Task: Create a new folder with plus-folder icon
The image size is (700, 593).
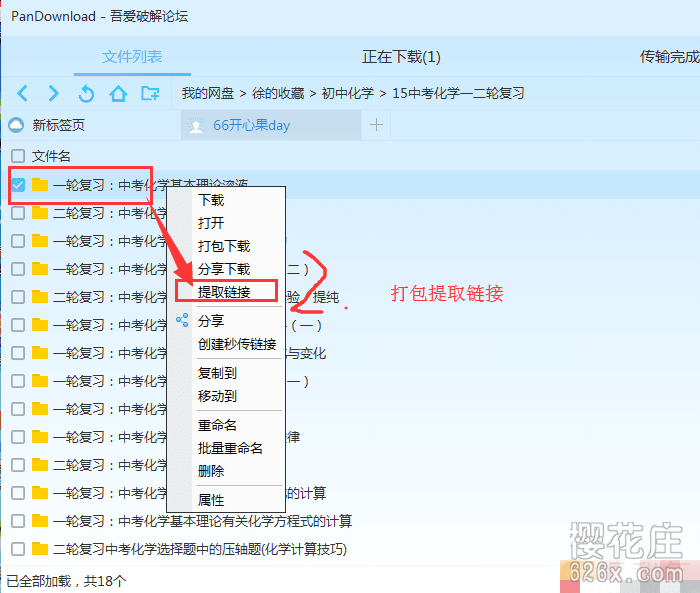Action: pyautogui.click(x=150, y=93)
